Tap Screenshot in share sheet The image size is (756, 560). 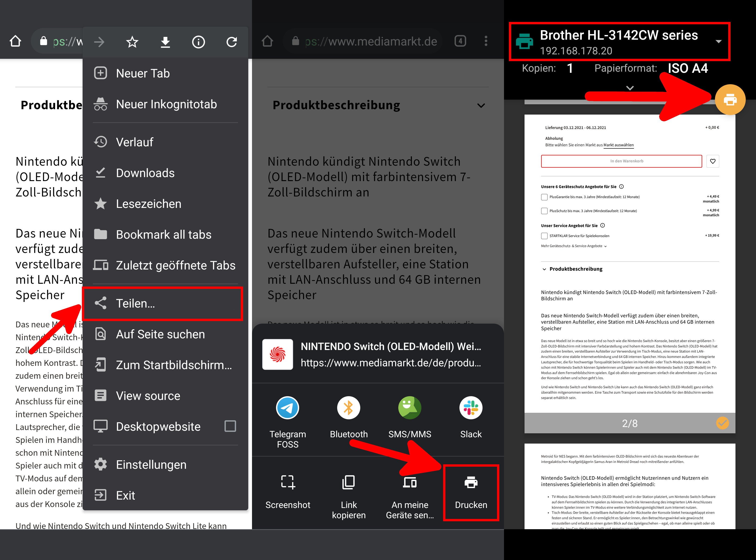288,492
